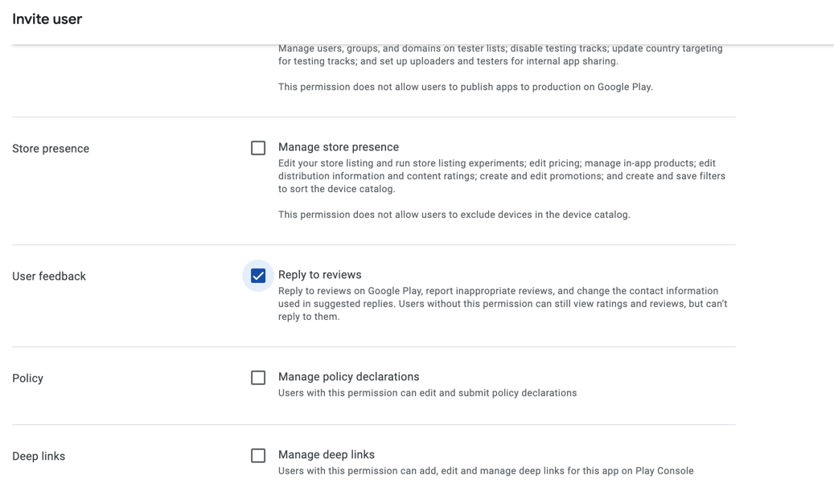834x504 pixels.
Task: Click the note about publishing apps to production
Action: point(465,87)
